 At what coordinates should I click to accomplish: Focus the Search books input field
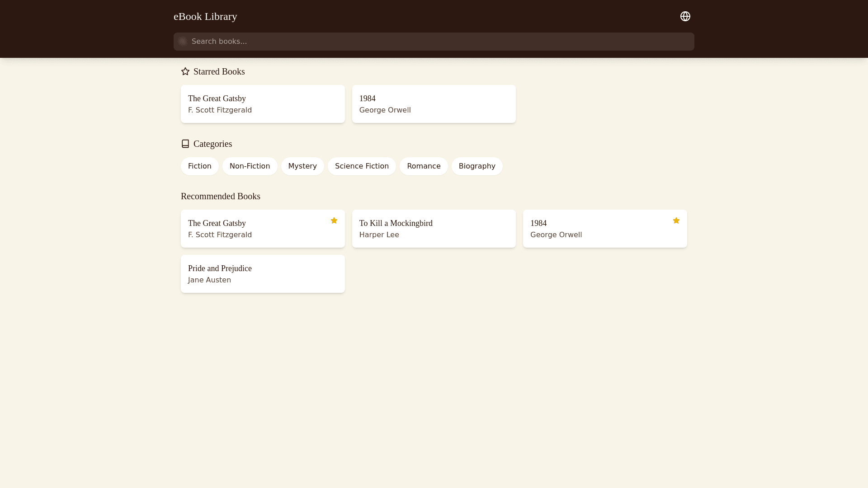pyautogui.click(x=434, y=42)
